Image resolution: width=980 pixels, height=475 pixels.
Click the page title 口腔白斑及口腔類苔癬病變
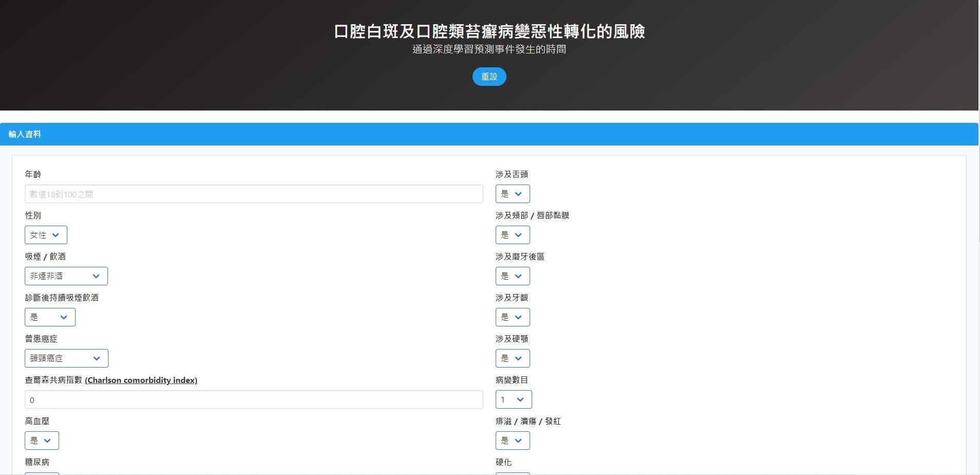(x=489, y=31)
